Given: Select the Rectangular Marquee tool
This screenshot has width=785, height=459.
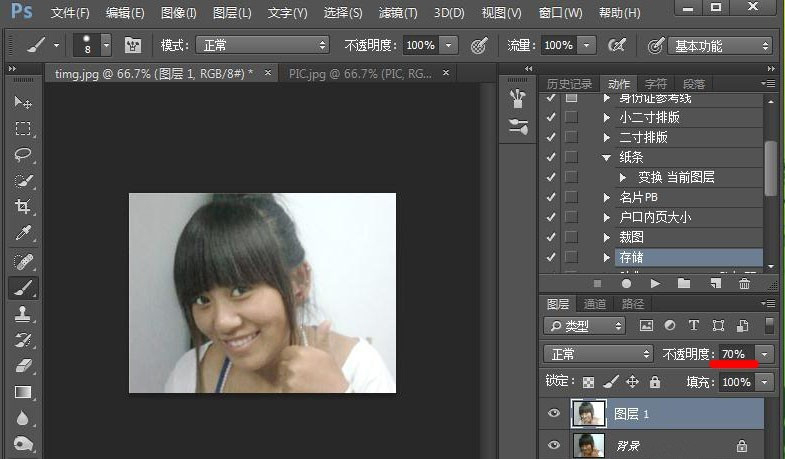Looking at the screenshot, I should pos(23,129).
